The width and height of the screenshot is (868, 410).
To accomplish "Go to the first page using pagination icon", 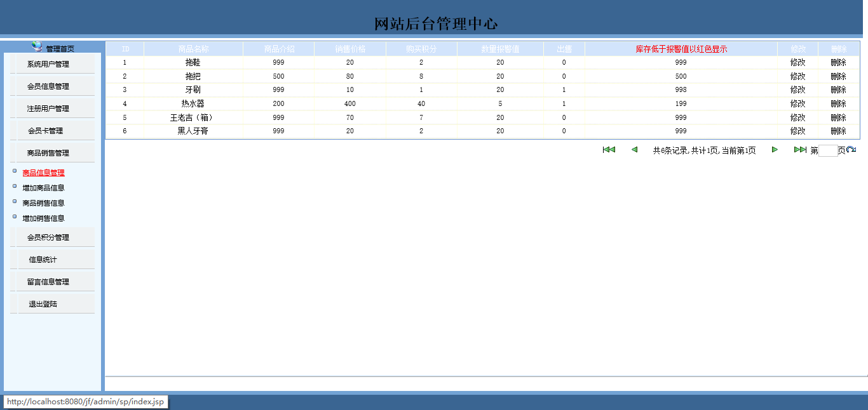I will click(609, 150).
